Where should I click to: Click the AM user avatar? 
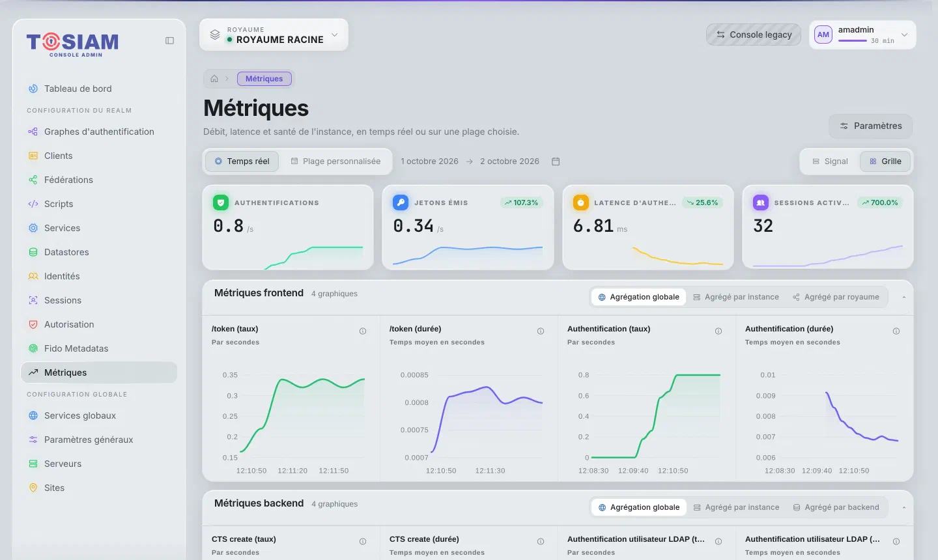[x=823, y=35]
